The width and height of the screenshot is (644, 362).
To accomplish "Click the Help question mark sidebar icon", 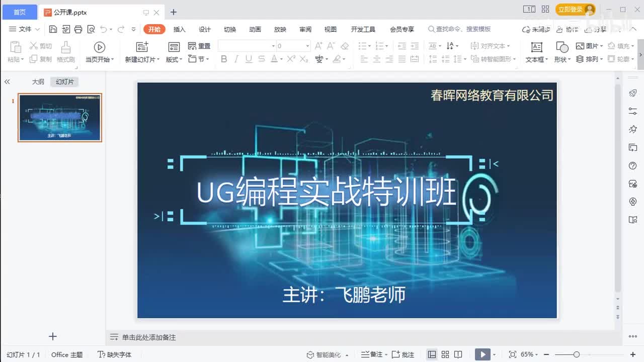I will click(633, 165).
